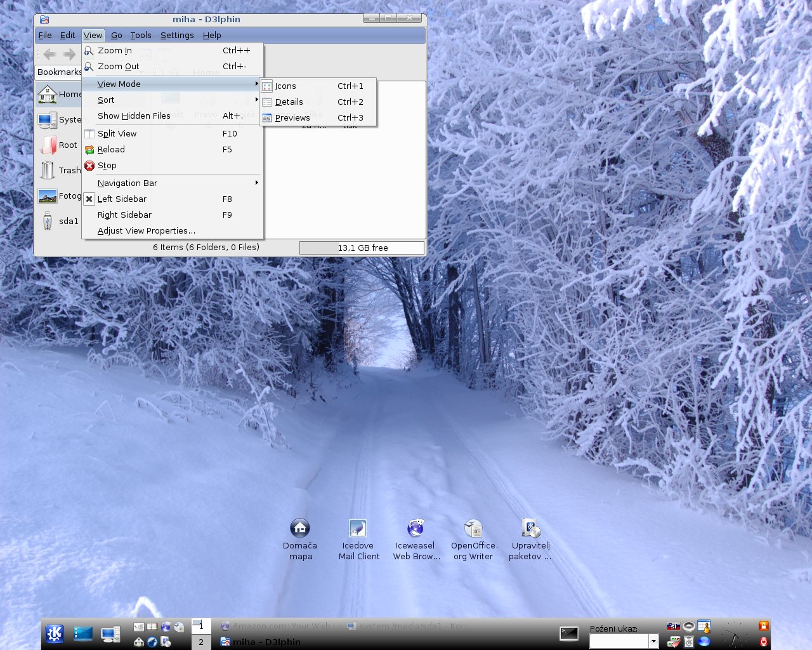Viewport: 812px width, 650px height.
Task: Click the Poženi ukaz command input field
Action: pyautogui.click(x=619, y=642)
